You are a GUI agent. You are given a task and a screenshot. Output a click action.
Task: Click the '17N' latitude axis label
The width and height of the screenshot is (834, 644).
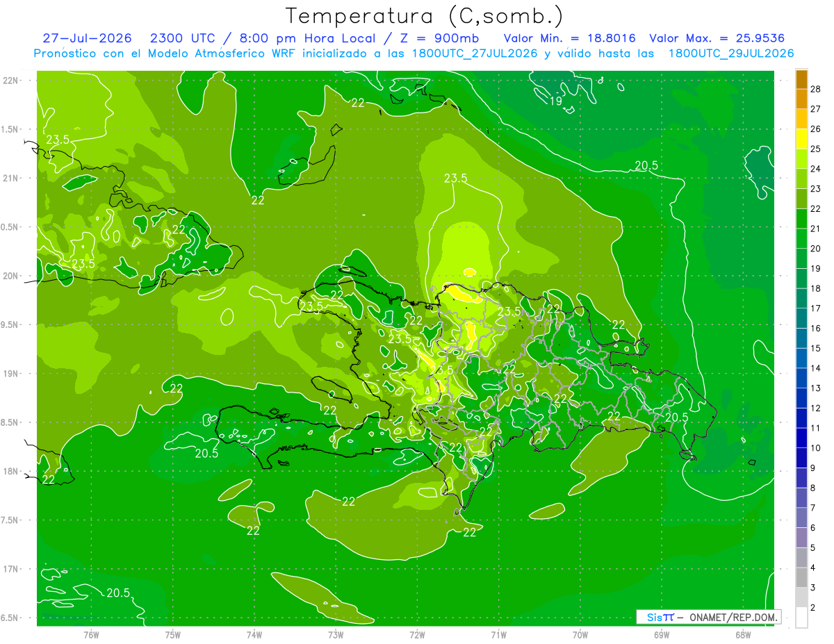(x=12, y=569)
